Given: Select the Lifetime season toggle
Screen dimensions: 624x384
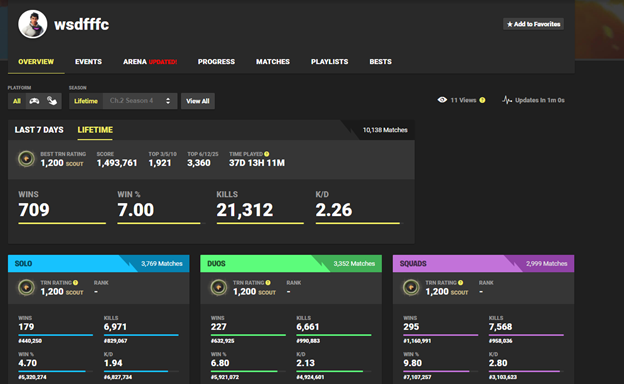Looking at the screenshot, I should tap(86, 101).
